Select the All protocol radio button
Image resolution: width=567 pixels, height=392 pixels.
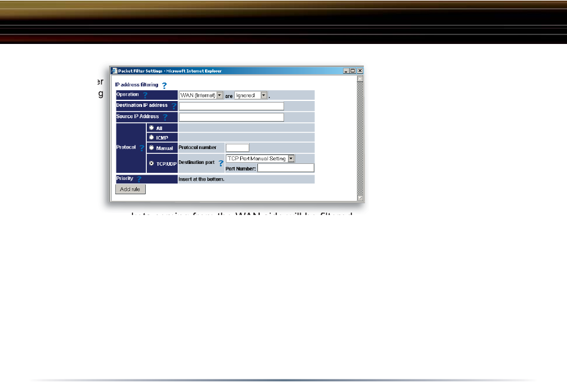click(152, 128)
